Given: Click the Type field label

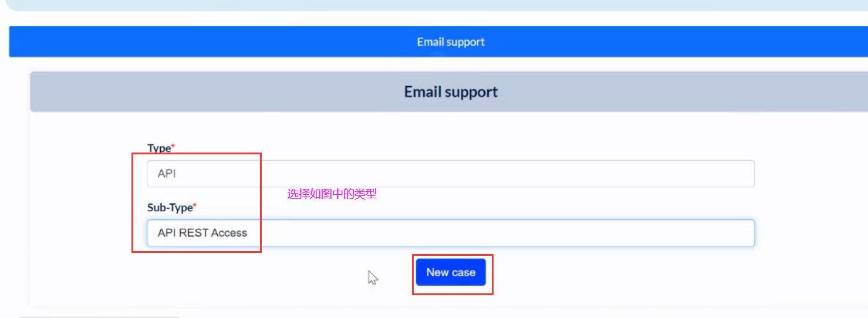Looking at the screenshot, I should (159, 148).
